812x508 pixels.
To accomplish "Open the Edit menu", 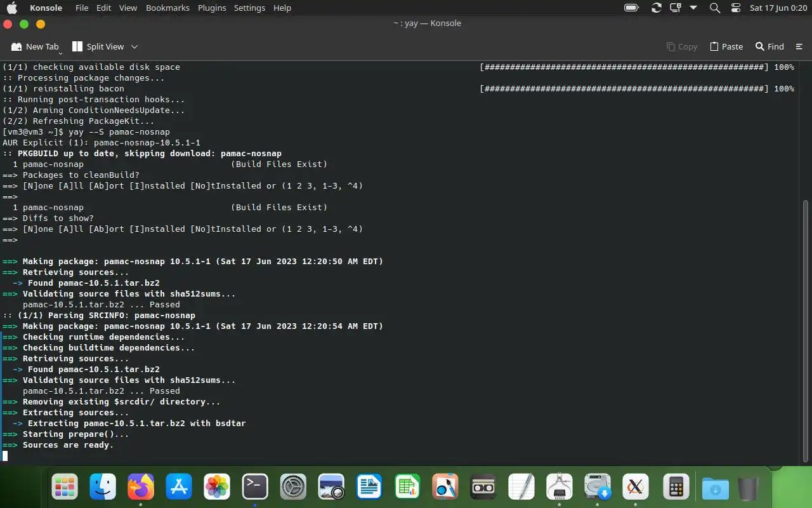I will click(103, 8).
